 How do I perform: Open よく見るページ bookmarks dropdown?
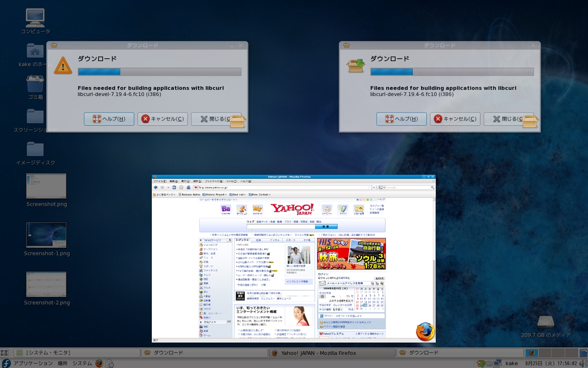click(x=164, y=195)
